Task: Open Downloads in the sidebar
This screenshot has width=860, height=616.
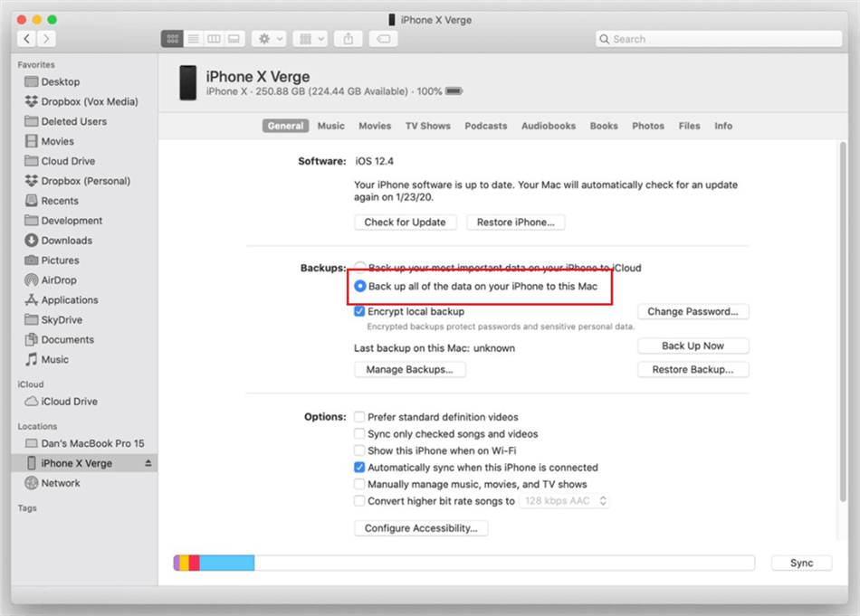Action: coord(58,240)
